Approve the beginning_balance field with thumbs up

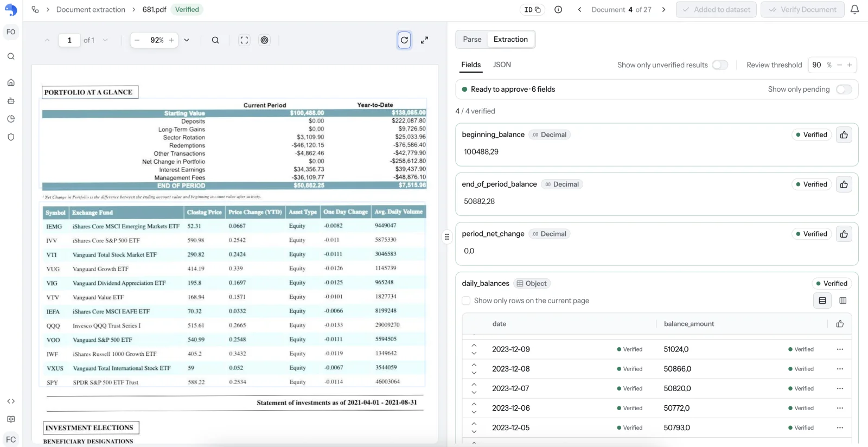[844, 135]
